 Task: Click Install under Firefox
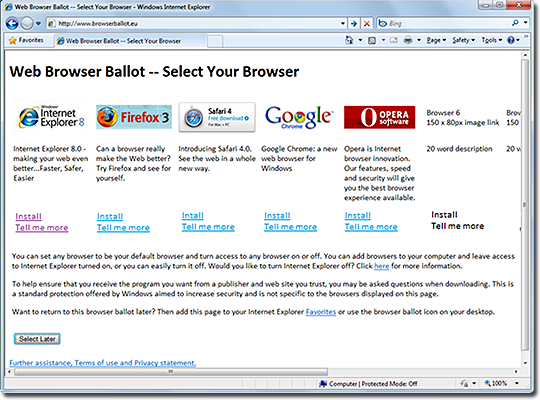(110, 216)
